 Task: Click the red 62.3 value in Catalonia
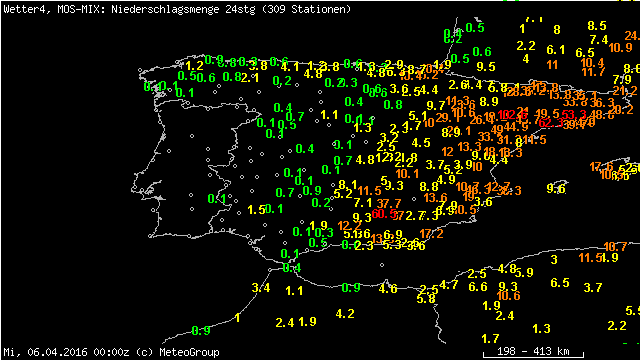[x=551, y=122]
